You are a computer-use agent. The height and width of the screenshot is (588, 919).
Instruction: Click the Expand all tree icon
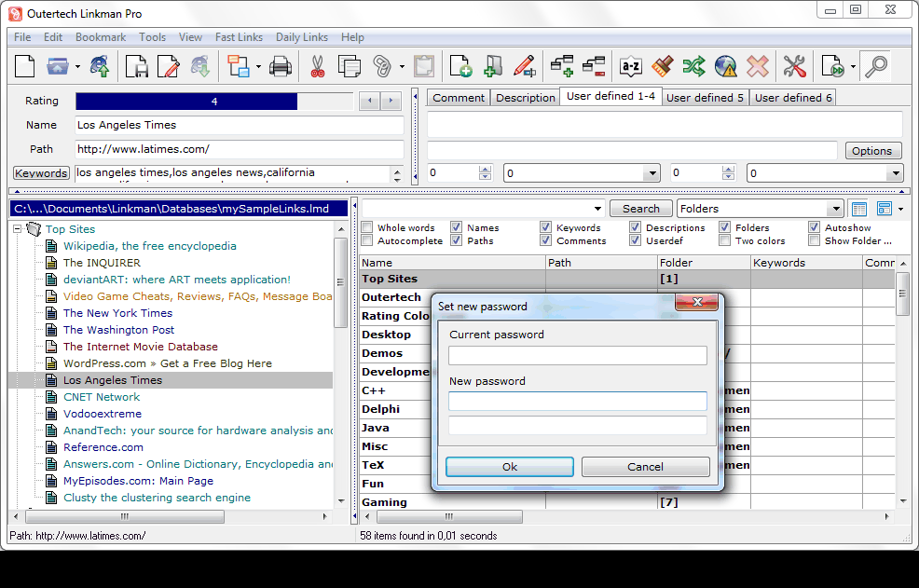561,66
